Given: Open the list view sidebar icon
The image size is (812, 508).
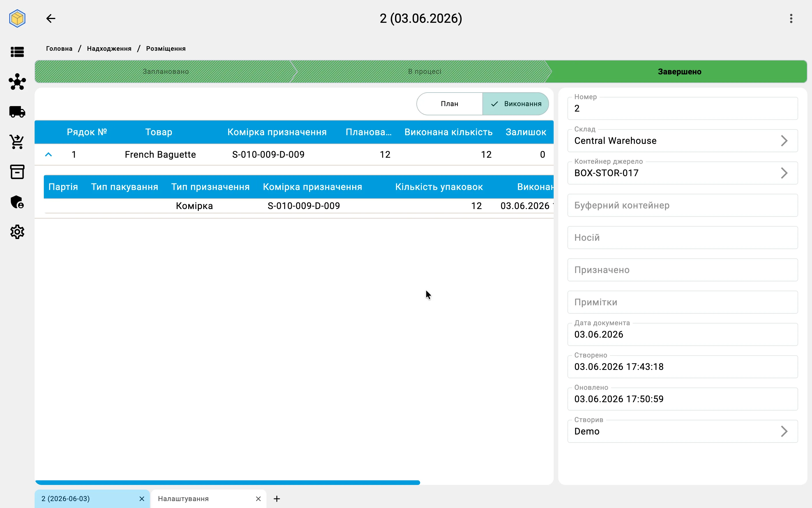Looking at the screenshot, I should pos(17,52).
